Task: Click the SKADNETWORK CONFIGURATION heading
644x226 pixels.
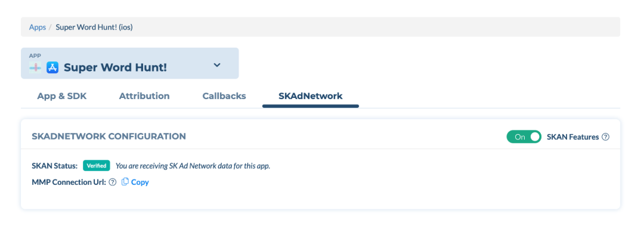Action: point(109,136)
